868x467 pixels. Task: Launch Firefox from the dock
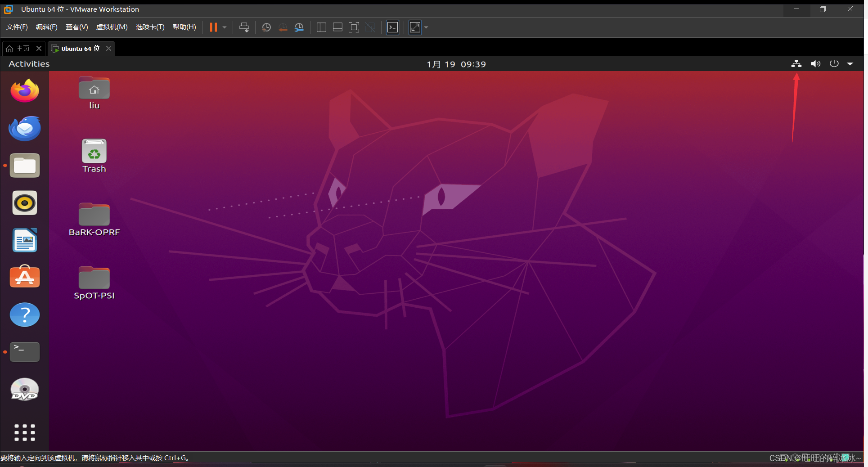(25, 91)
